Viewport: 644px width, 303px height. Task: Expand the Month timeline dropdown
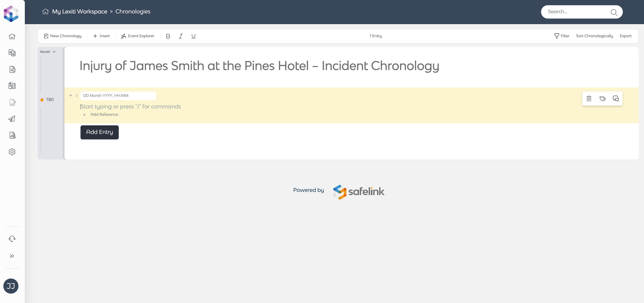click(x=48, y=52)
